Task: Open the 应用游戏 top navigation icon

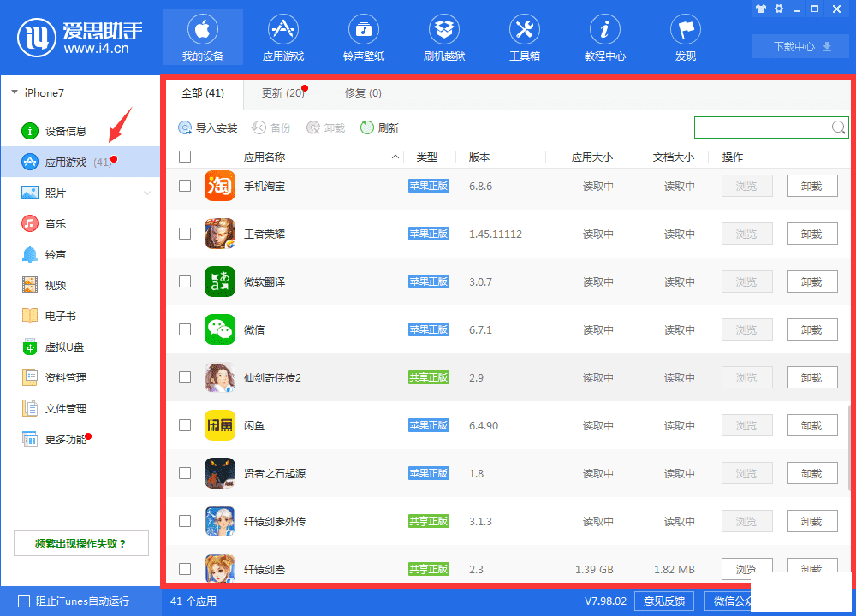Action: pyautogui.click(x=282, y=38)
